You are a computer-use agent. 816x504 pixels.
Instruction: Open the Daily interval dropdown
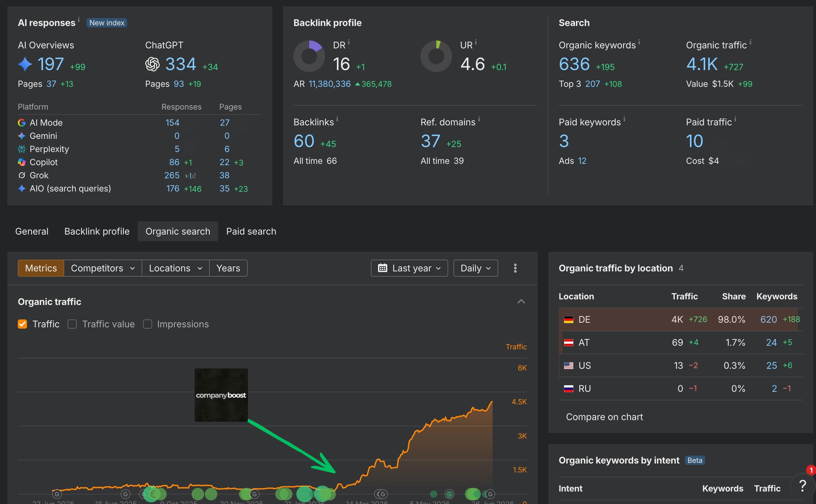pyautogui.click(x=476, y=268)
